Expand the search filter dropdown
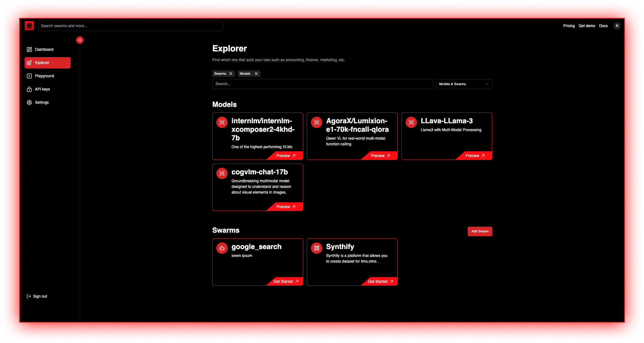Screen dimensions: 644x343 tap(463, 84)
